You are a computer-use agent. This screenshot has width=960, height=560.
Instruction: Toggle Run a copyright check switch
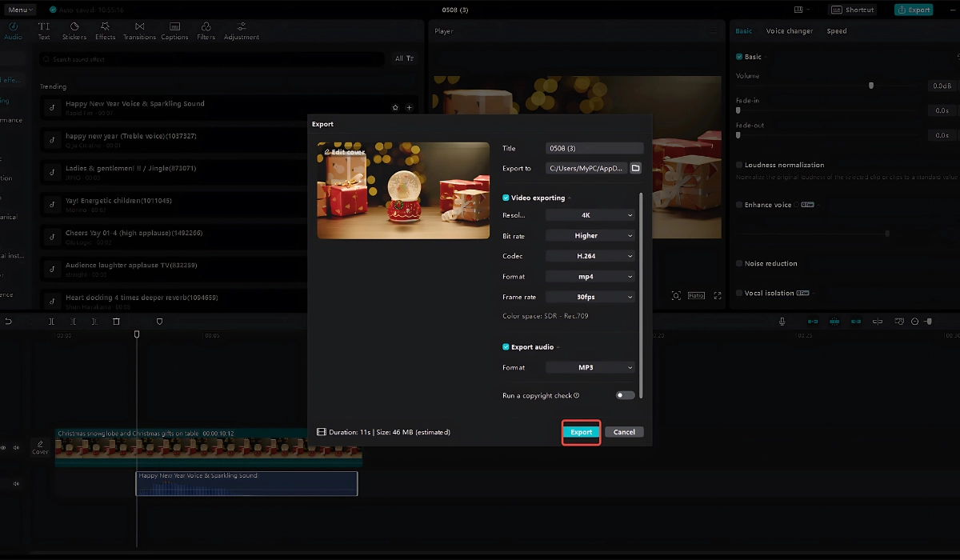point(625,395)
